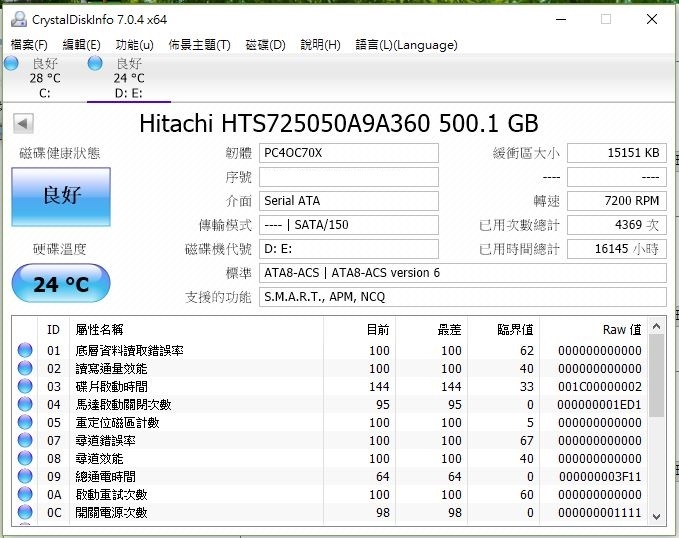Click the rotation rate field 7200 RPM
Screen dimensions: 679x538
click(x=617, y=201)
